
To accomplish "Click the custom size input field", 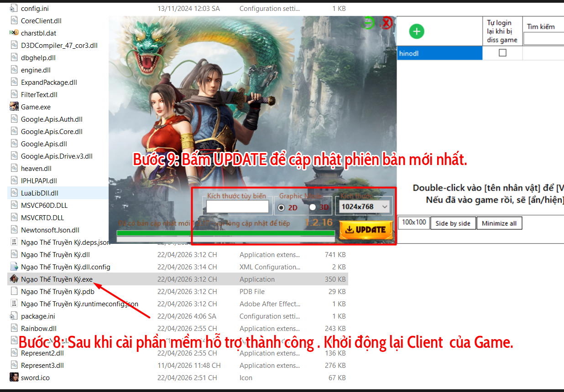I will 238,207.
